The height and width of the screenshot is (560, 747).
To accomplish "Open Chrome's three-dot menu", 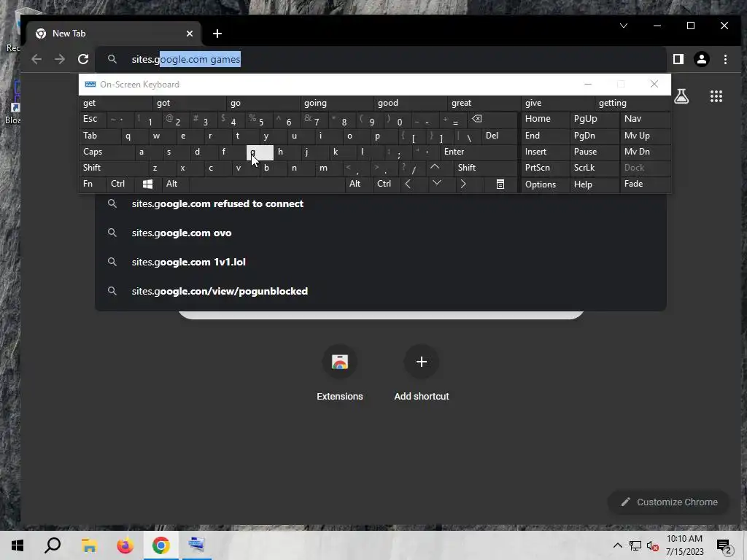I will click(x=725, y=59).
